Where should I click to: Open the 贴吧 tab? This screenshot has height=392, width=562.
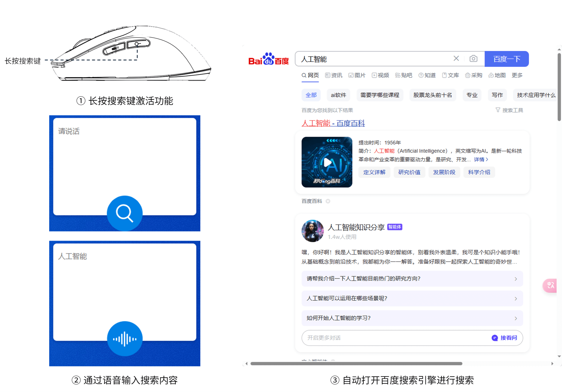click(403, 75)
